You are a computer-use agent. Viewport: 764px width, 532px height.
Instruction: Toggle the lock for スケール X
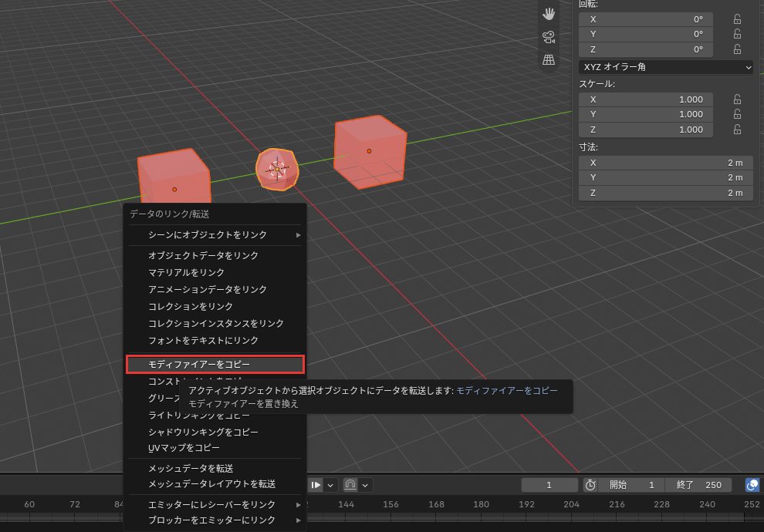pyautogui.click(x=737, y=99)
